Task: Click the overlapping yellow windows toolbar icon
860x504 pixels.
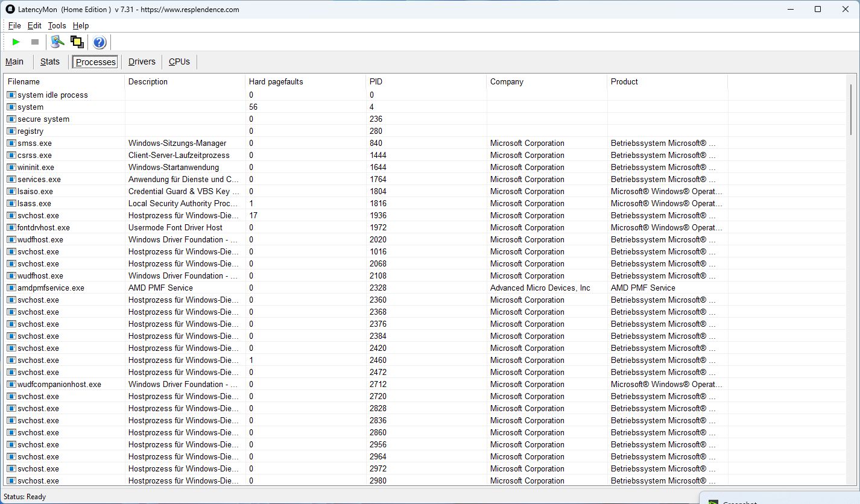Action: click(77, 42)
